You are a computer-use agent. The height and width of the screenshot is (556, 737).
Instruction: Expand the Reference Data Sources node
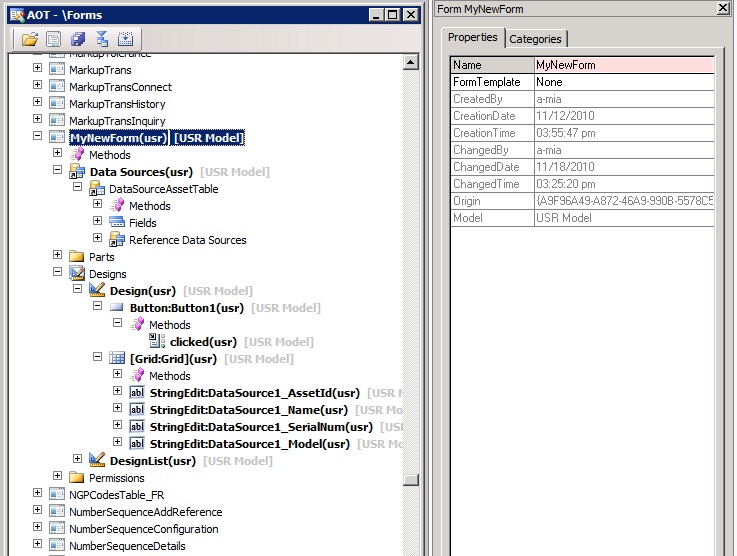coord(97,237)
